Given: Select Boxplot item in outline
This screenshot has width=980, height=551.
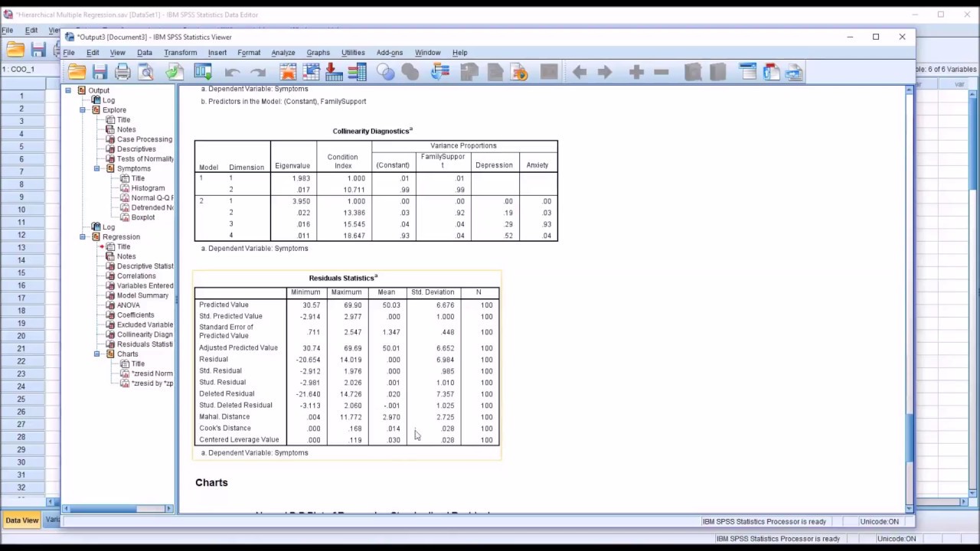Looking at the screenshot, I should click(143, 217).
